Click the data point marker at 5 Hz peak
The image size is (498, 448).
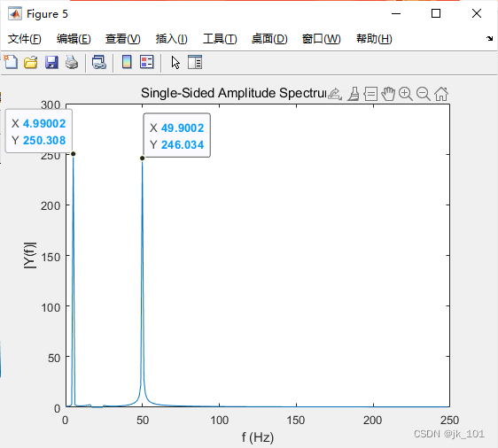(x=73, y=154)
